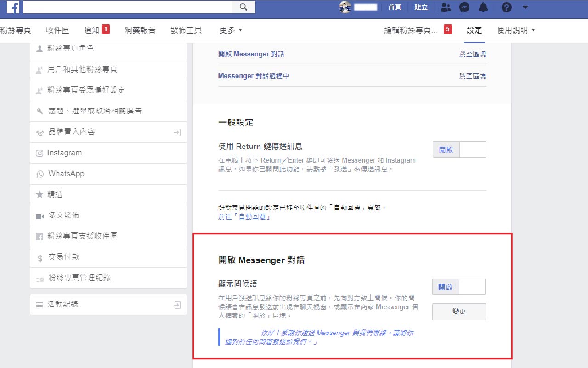Open the 通知 tab
588x368 pixels.
(x=92, y=30)
